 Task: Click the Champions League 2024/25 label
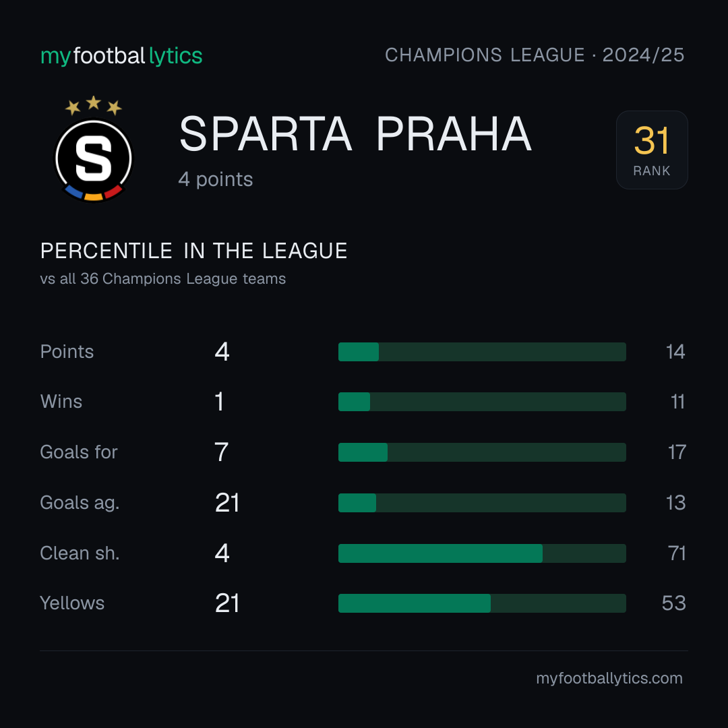(535, 55)
